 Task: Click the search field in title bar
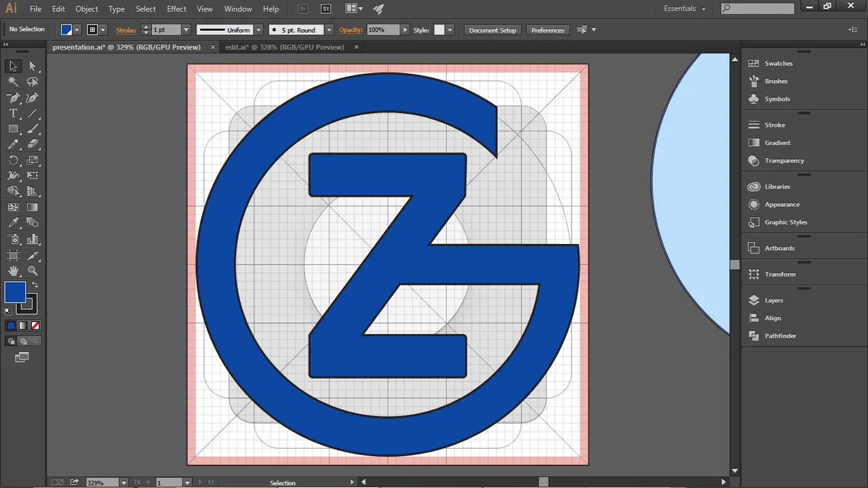757,9
